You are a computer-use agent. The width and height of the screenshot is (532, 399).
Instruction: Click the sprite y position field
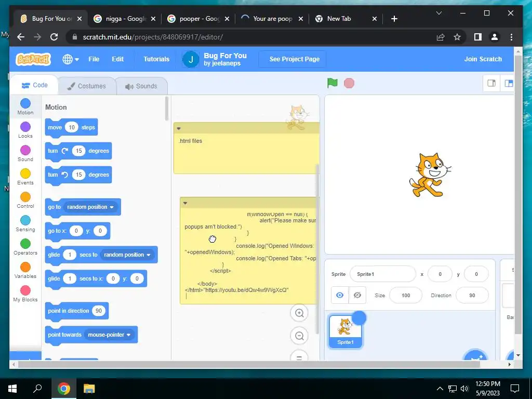click(x=476, y=274)
